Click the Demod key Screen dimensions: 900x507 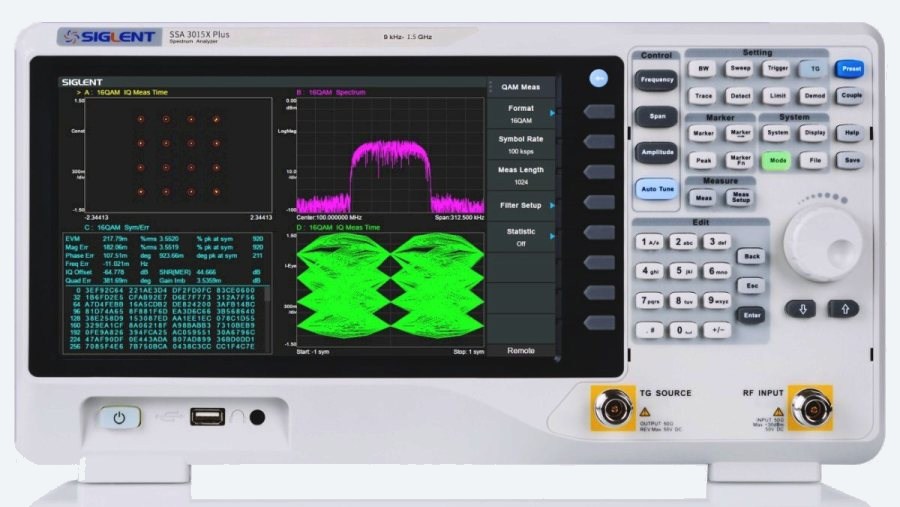click(814, 96)
